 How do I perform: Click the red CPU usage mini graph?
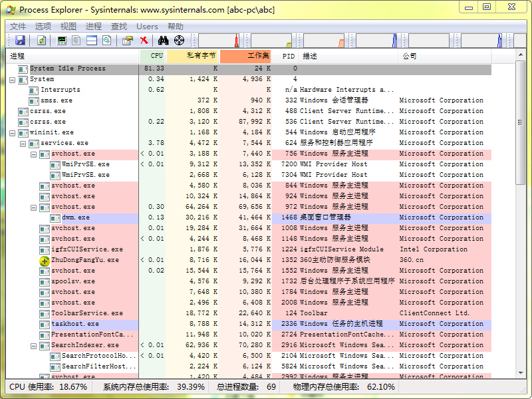point(219,41)
